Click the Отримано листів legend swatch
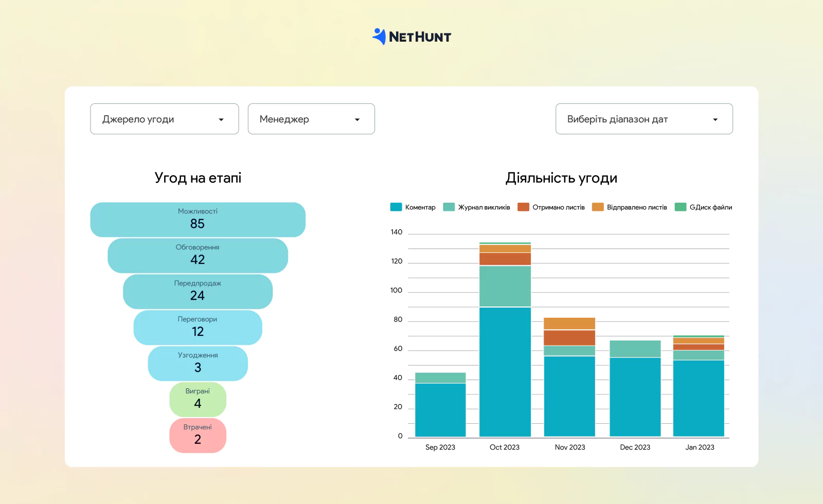 pos(523,207)
